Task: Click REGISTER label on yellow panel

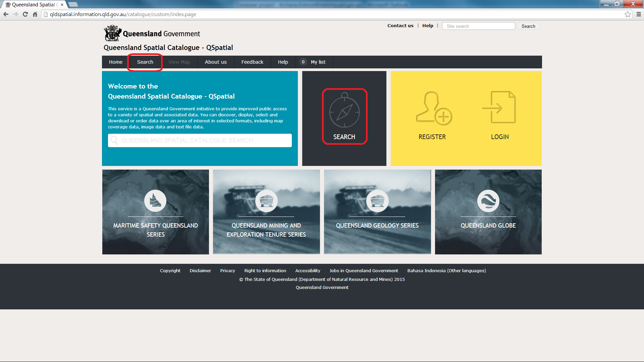Action: coord(432,137)
